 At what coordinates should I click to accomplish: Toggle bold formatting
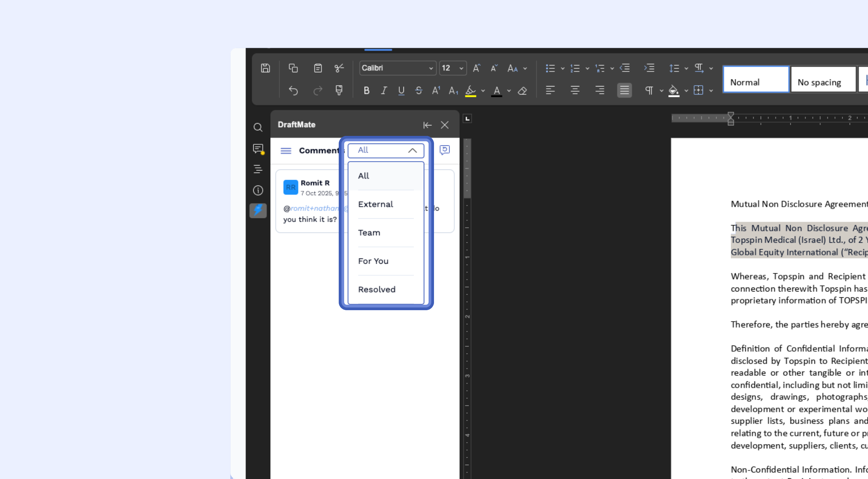[x=366, y=91]
